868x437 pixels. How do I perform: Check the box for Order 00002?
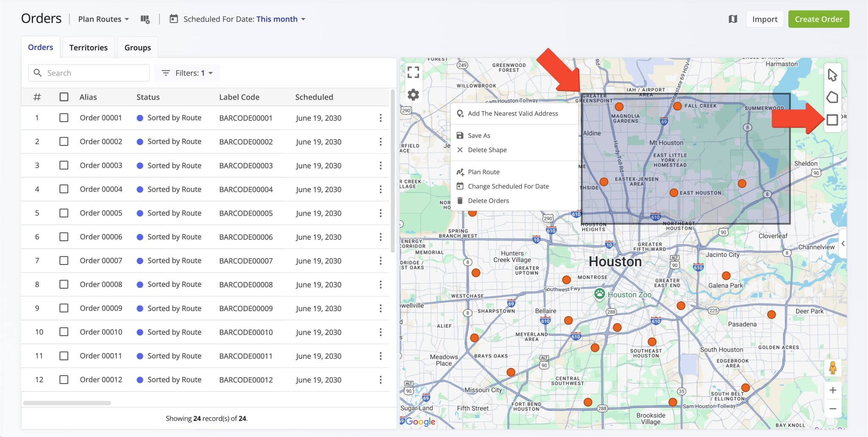click(64, 142)
